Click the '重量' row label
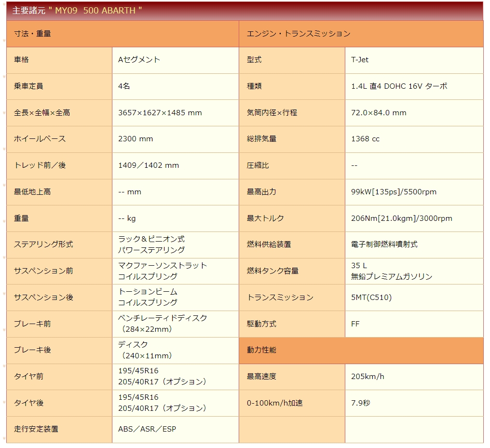 (x=21, y=218)
